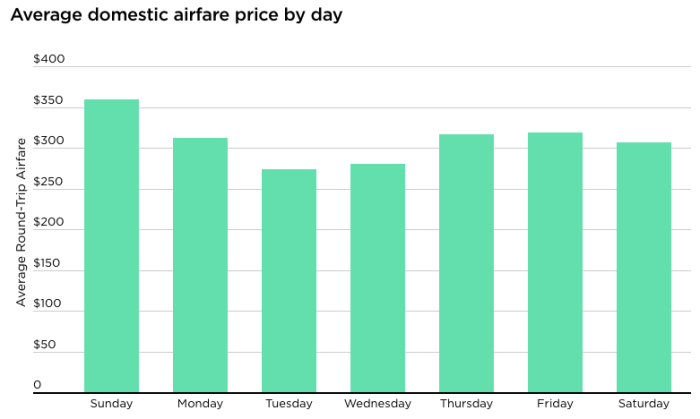Click the Thursday axis label
The height and width of the screenshot is (419, 700).
(x=466, y=403)
